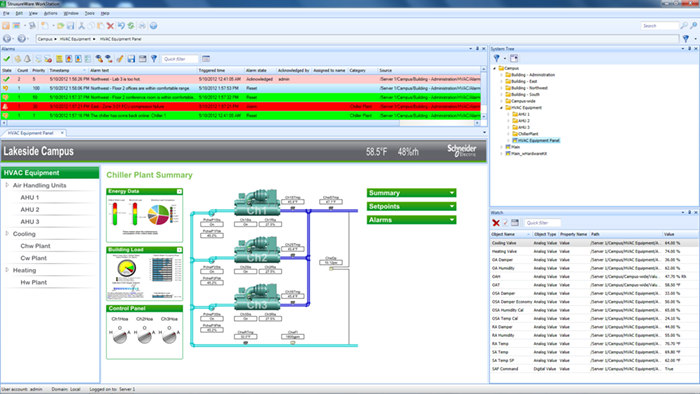Open the Edit menu
Viewport: 700px width, 394px height.
(19, 13)
